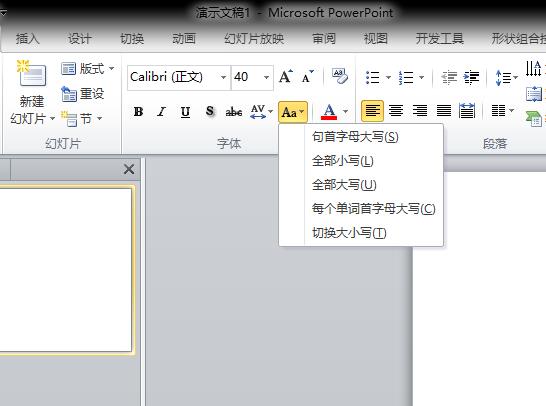Toggle align text left
Screen dimensions: 546x406
pyautogui.click(x=372, y=111)
